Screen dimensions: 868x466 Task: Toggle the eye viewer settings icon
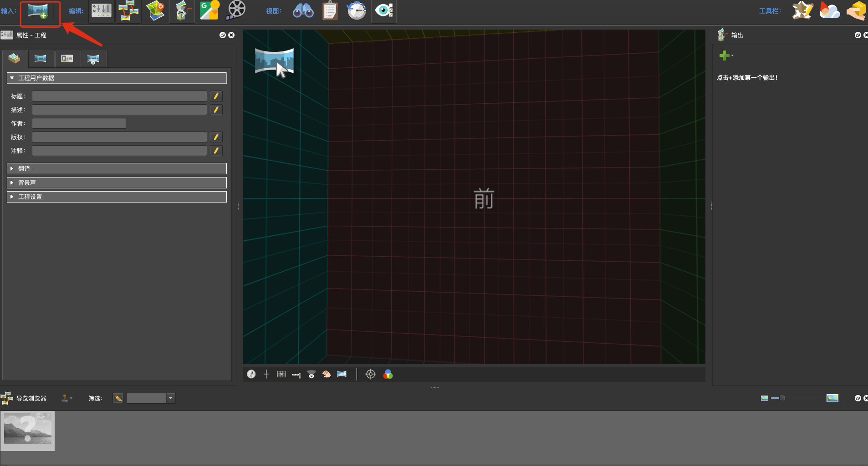384,11
